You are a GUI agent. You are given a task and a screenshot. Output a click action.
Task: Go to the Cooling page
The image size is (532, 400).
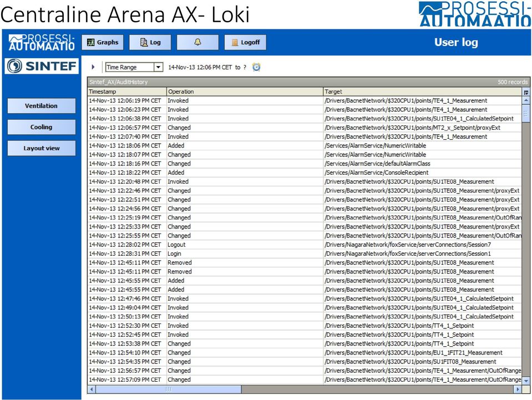[x=42, y=127]
